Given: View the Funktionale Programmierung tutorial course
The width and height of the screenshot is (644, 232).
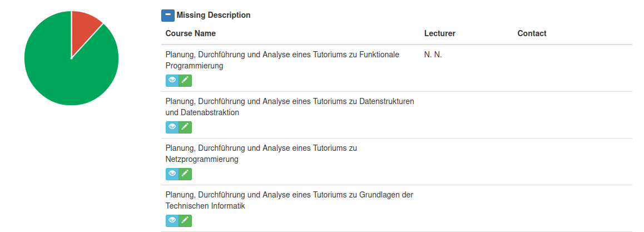Looking at the screenshot, I should (172, 81).
